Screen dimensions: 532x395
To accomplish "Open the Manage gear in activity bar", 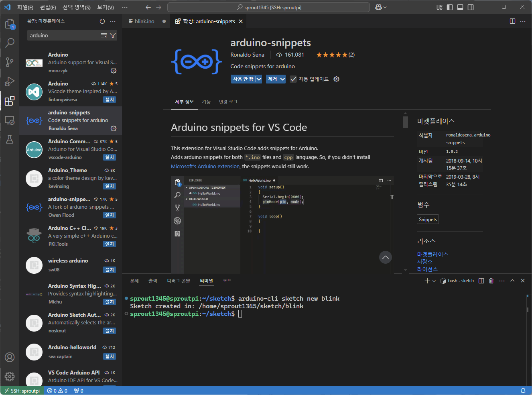I will tap(10, 376).
